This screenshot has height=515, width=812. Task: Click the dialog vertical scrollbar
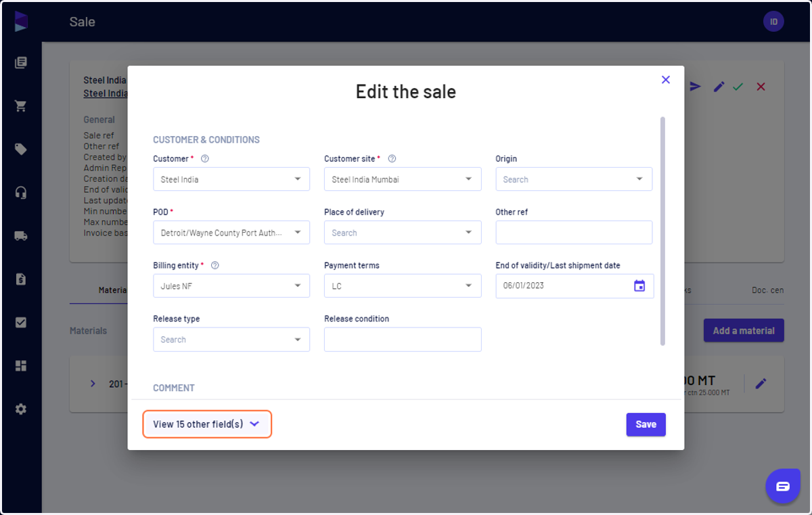[662, 231]
